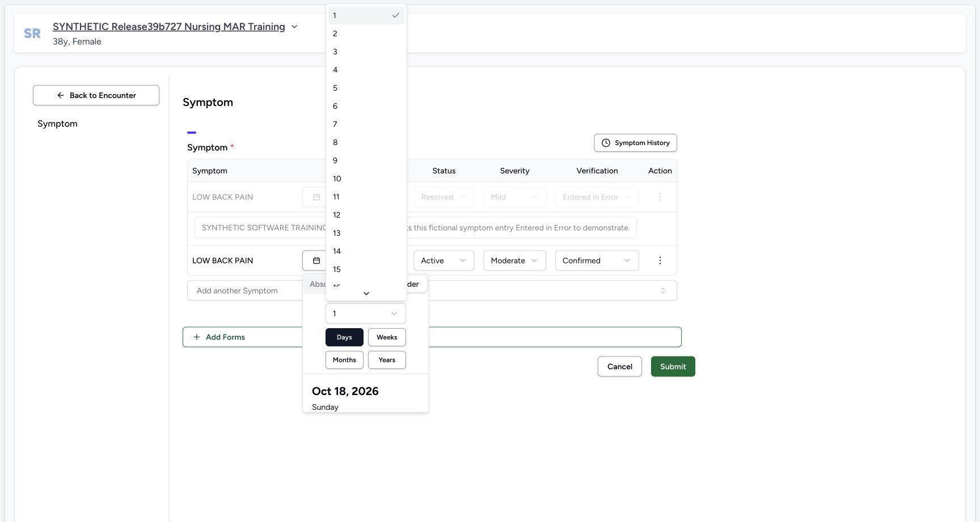This screenshot has width=980, height=522.
Task: Choose 10 from the number list
Action: tap(366, 179)
